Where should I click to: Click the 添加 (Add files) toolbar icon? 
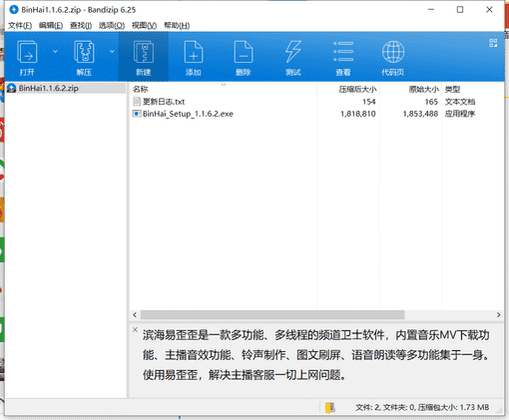click(194, 57)
